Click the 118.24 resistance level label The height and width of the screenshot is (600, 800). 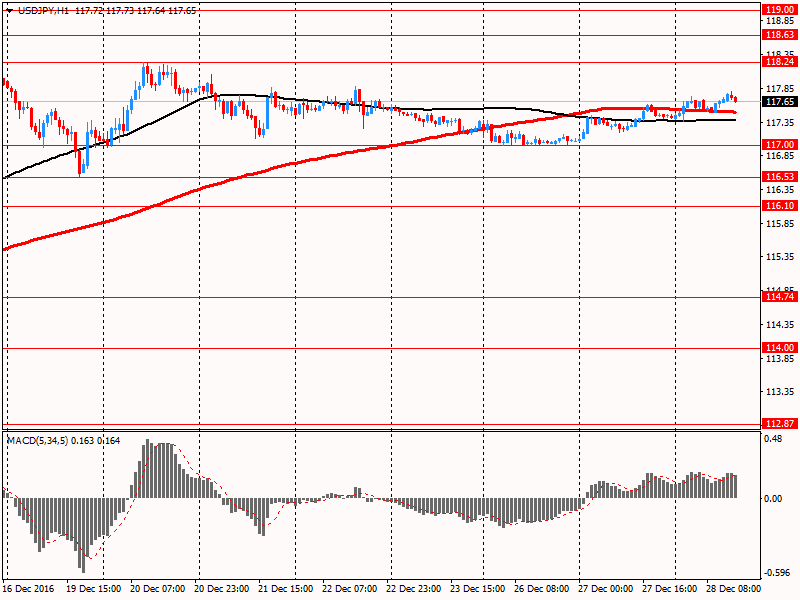[x=780, y=62]
